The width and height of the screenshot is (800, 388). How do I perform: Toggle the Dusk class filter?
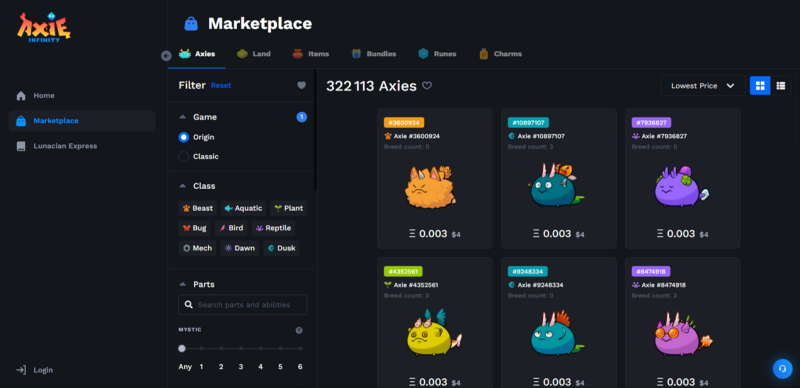click(281, 248)
